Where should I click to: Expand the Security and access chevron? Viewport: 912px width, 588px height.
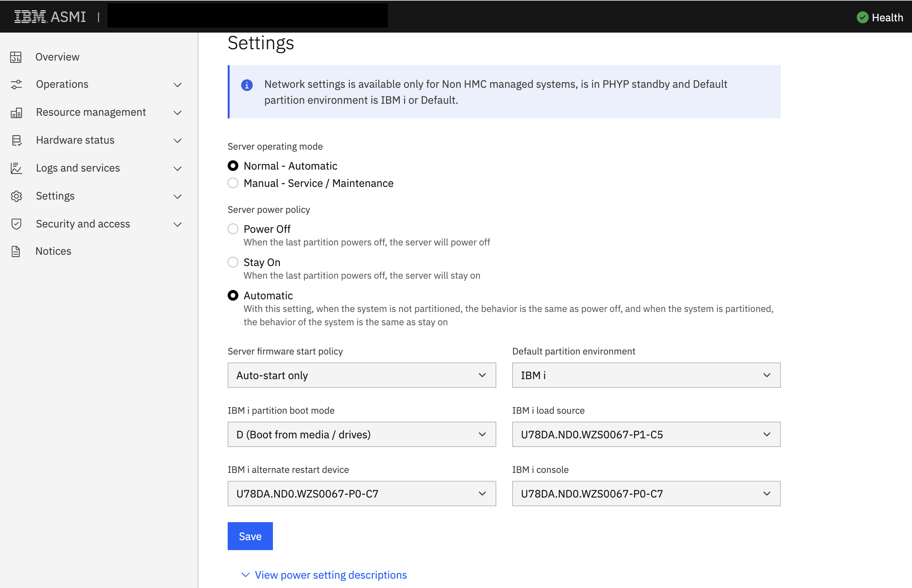coord(178,224)
